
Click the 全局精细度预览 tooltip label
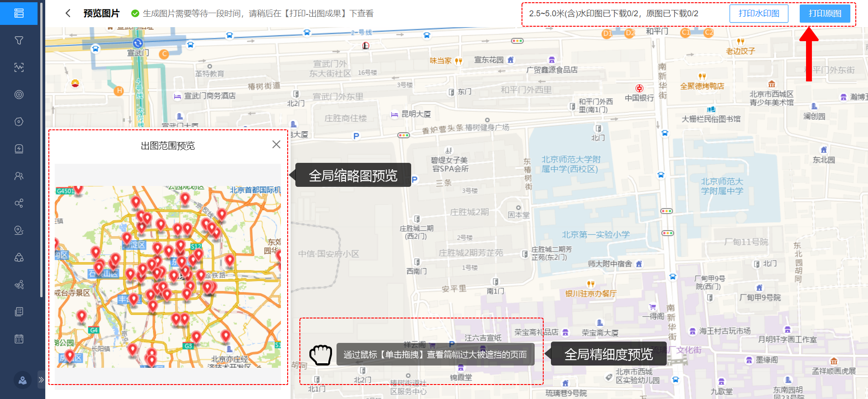608,354
